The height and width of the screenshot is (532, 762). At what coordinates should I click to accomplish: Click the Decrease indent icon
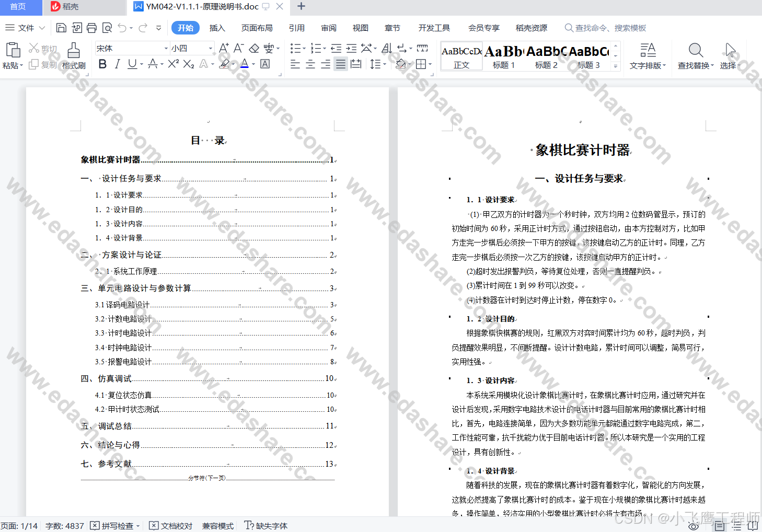pyautogui.click(x=336, y=48)
